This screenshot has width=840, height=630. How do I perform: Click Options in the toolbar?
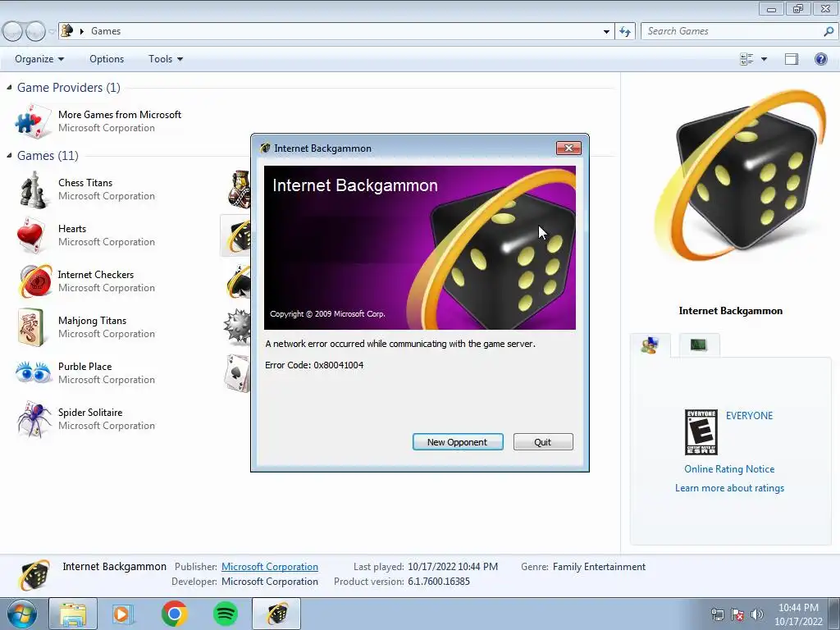(x=107, y=59)
